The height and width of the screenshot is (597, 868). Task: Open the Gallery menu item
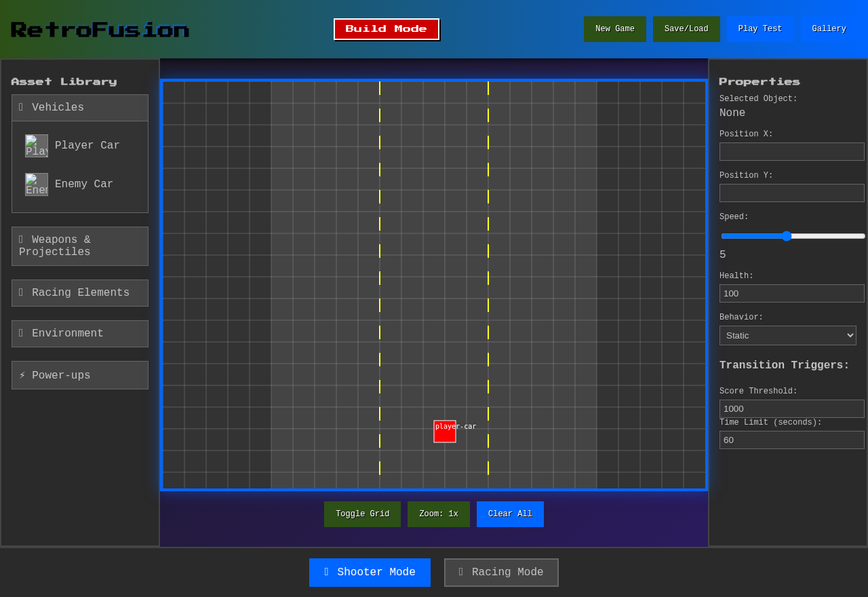pyautogui.click(x=829, y=28)
